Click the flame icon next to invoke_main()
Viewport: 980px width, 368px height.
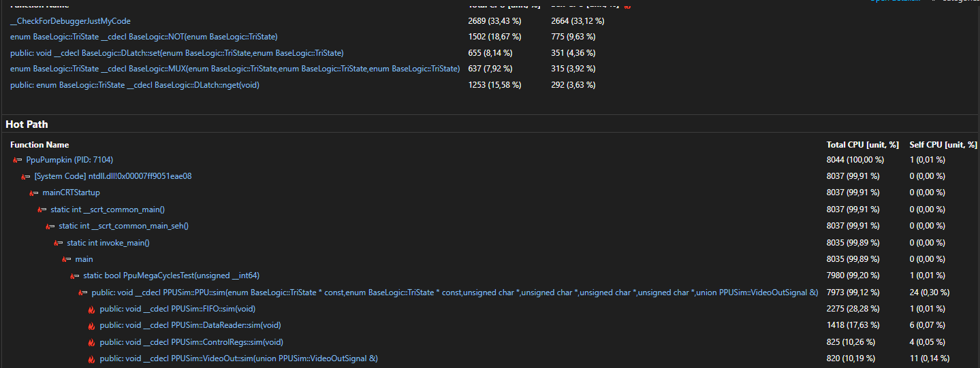tap(59, 243)
